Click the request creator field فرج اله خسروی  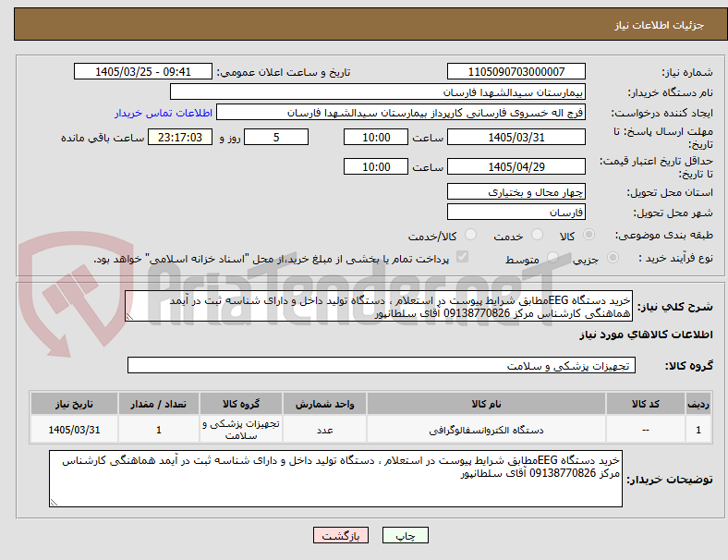[x=401, y=113]
